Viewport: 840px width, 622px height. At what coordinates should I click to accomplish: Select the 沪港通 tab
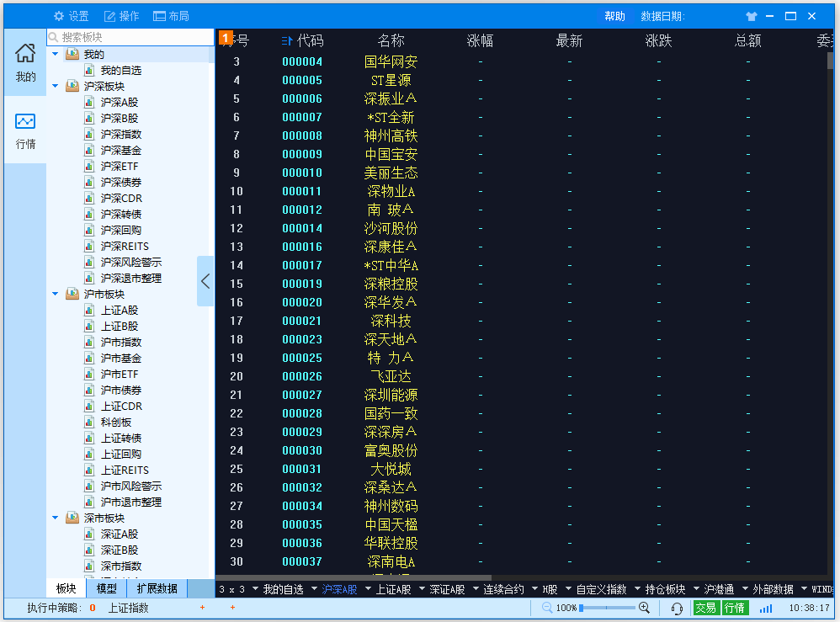point(719,589)
